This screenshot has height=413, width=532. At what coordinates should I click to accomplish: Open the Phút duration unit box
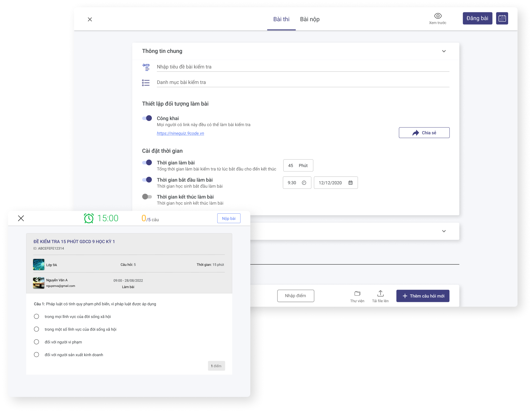tap(303, 166)
